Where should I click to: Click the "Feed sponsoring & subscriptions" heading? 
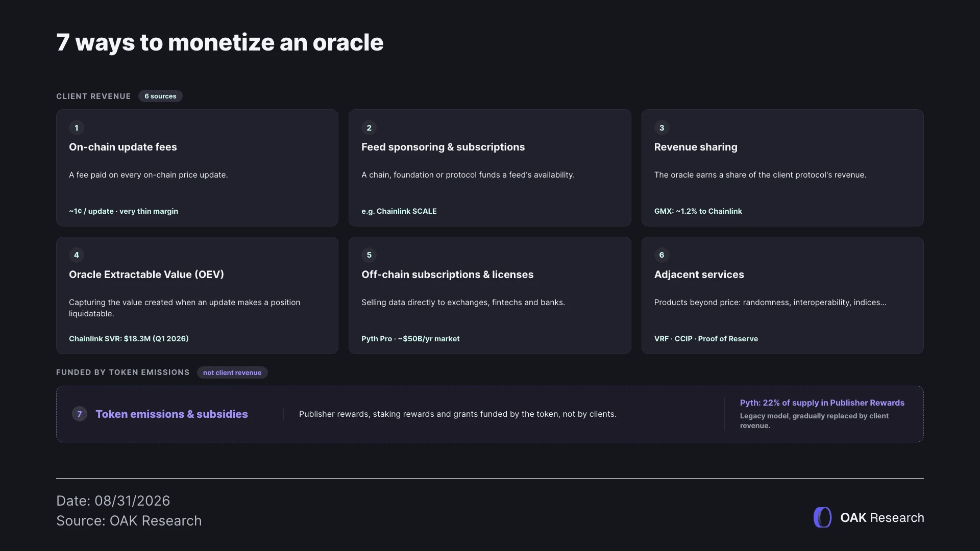pyautogui.click(x=443, y=147)
